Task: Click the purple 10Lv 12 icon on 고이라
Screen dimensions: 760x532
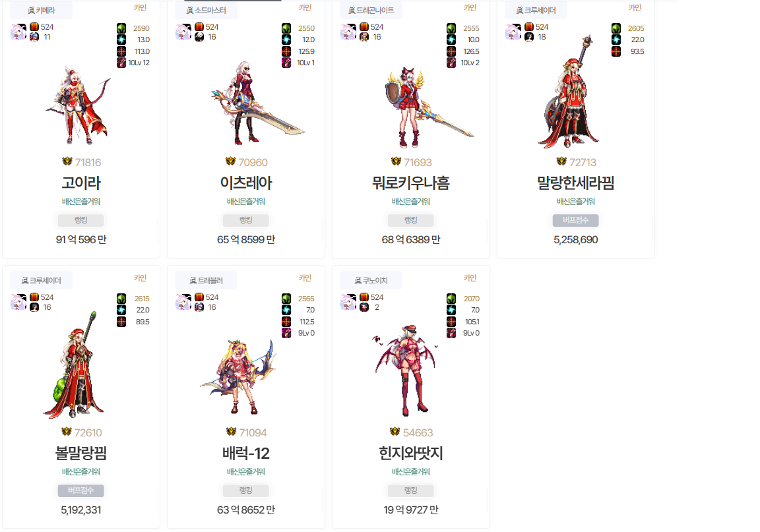Action: click(121, 63)
